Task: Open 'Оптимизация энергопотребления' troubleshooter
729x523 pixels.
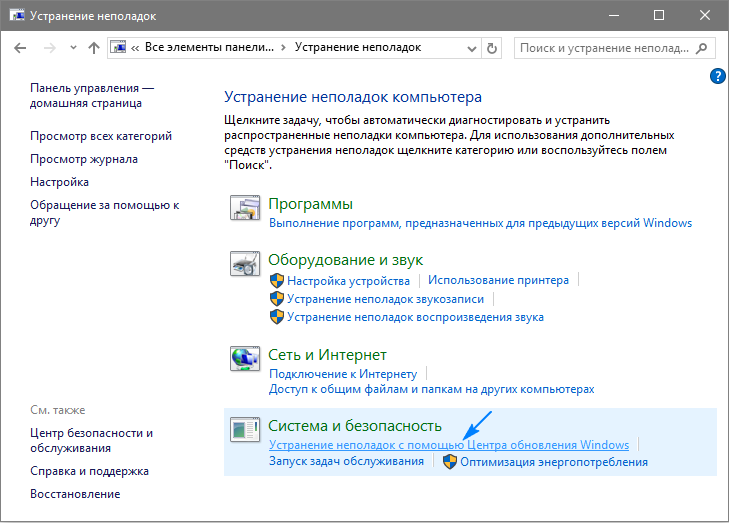Action: pyautogui.click(x=553, y=462)
